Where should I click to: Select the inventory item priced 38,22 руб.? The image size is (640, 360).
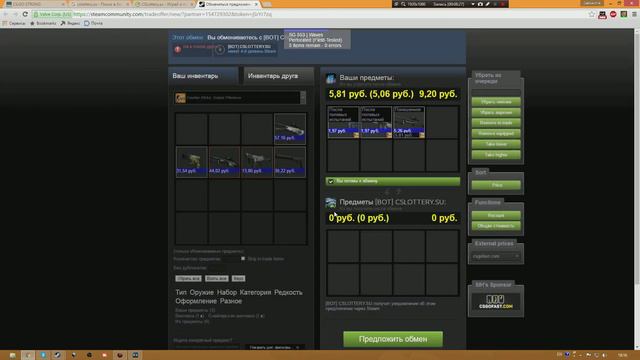tap(290, 162)
